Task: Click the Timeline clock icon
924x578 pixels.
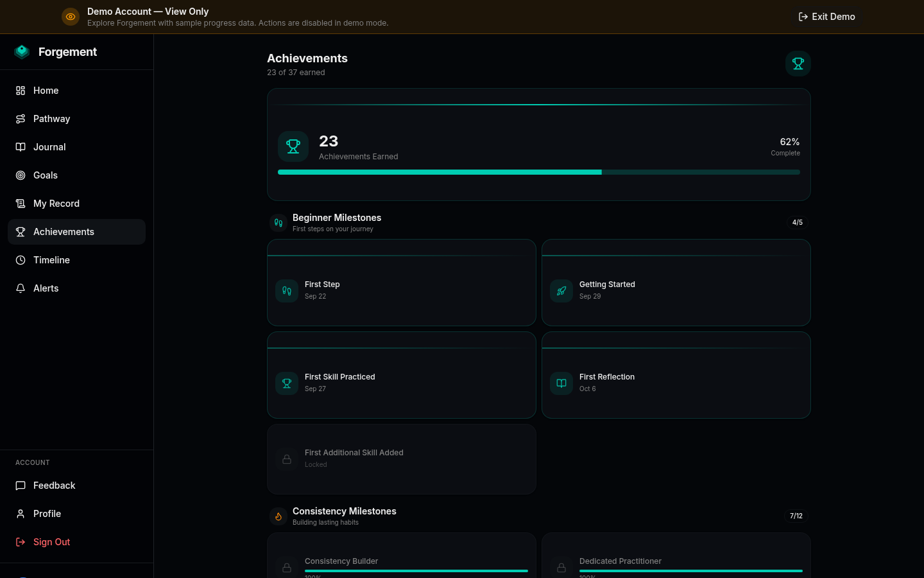Action: point(21,260)
